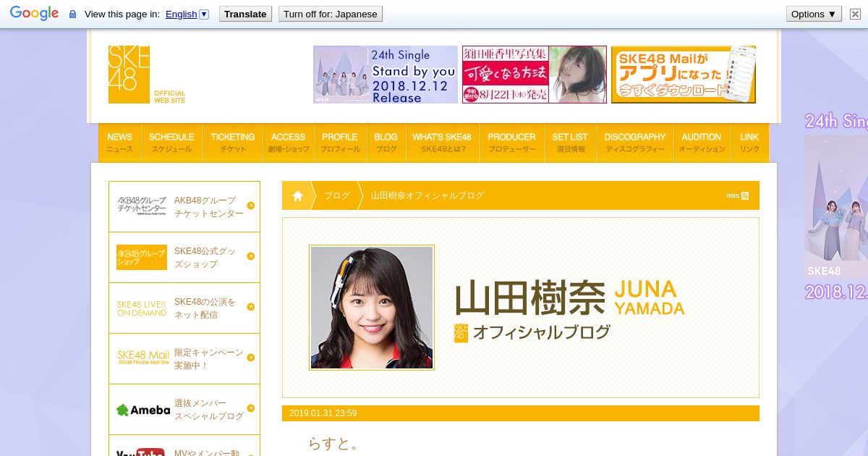Click arrow icon beside グッズショップ
868x456 pixels.
251,256
